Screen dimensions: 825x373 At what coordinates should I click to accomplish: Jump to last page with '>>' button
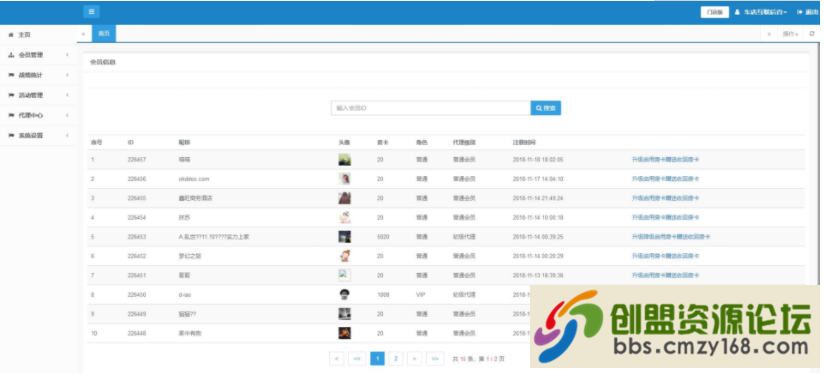click(x=435, y=359)
